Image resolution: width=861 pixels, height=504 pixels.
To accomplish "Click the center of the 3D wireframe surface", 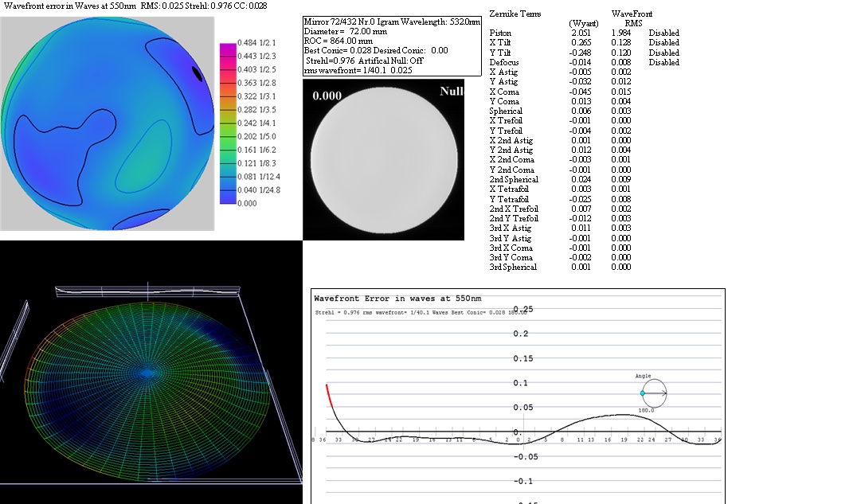I will (x=148, y=372).
